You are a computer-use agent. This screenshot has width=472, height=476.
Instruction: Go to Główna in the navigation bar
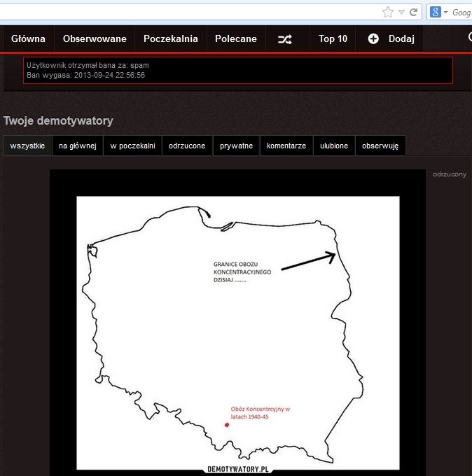coord(28,39)
